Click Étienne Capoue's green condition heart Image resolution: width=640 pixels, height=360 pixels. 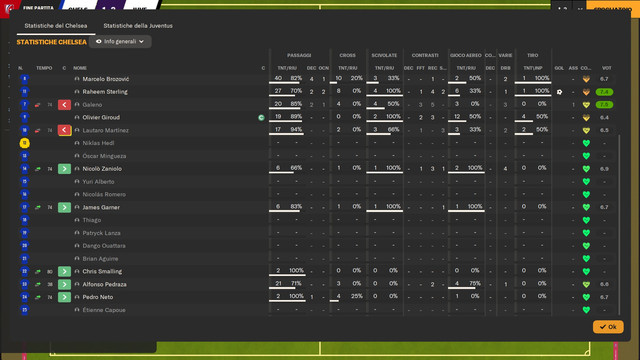pos(586,310)
